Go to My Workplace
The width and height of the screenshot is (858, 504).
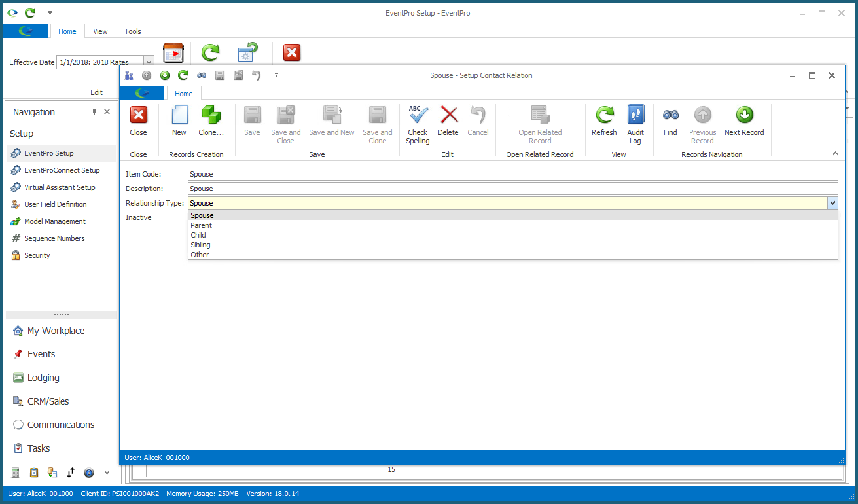click(62, 331)
